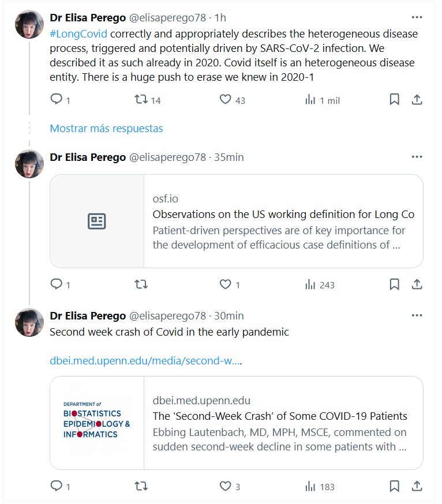
Task: Reply to the osf.io link tweet
Action: tap(56, 284)
